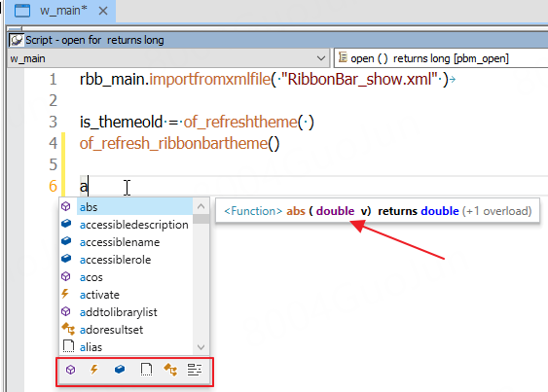The height and width of the screenshot is (392, 548).
Task: Click the variables filter document icon
Action: click(146, 370)
